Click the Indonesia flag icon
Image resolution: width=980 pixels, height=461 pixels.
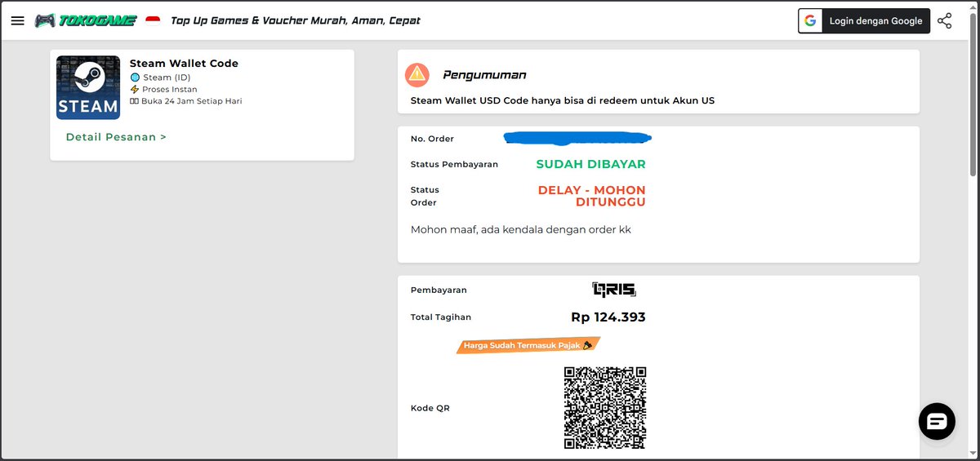coord(153,20)
